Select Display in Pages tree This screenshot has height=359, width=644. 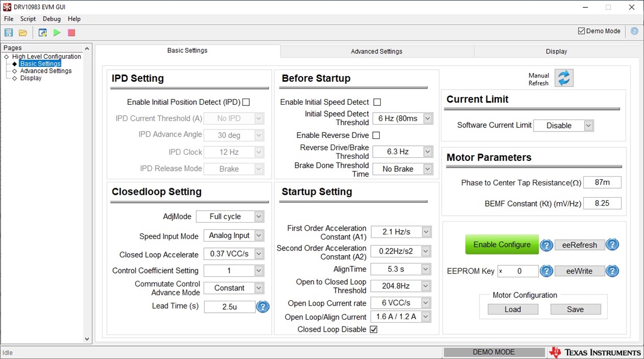(30, 78)
